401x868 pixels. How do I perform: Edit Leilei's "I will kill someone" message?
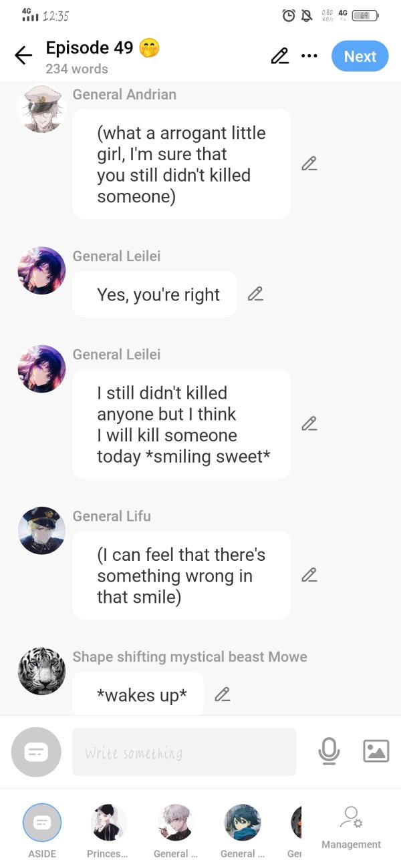[x=309, y=424]
